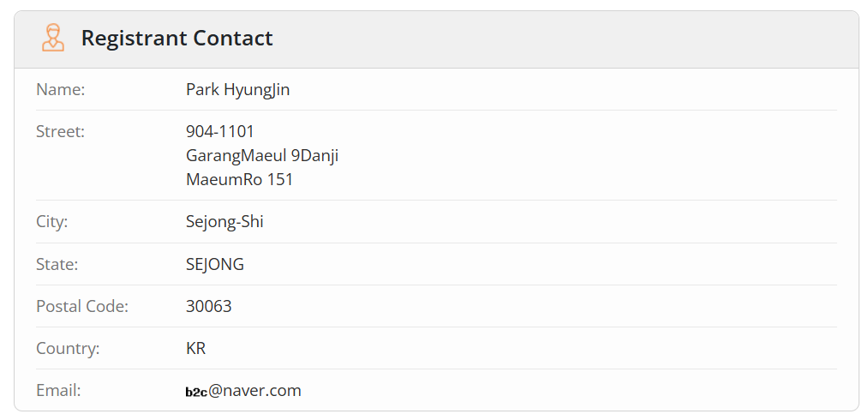Select the state value SEJONG

[215, 264]
